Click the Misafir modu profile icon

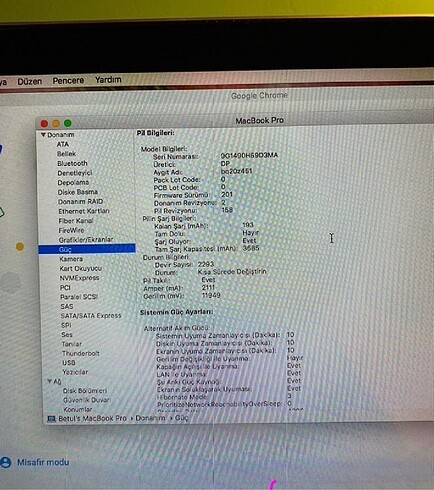tap(6, 462)
